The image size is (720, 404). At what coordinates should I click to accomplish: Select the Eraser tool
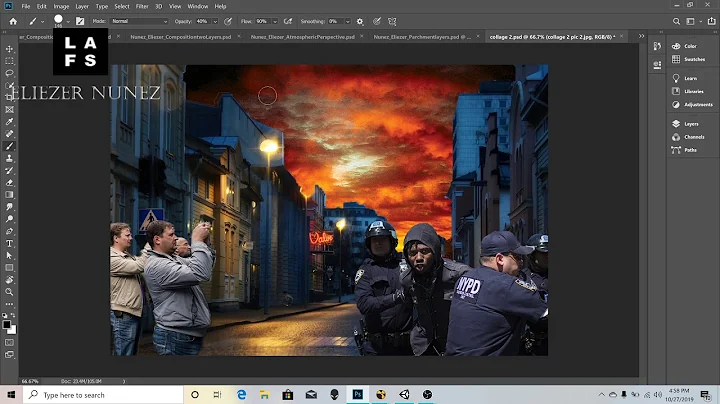pyautogui.click(x=9, y=183)
